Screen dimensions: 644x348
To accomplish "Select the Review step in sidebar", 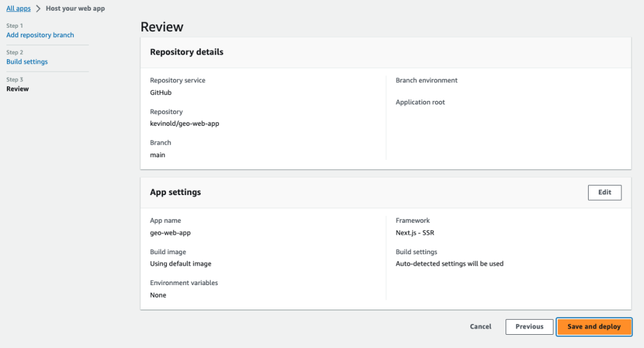I will (18, 89).
